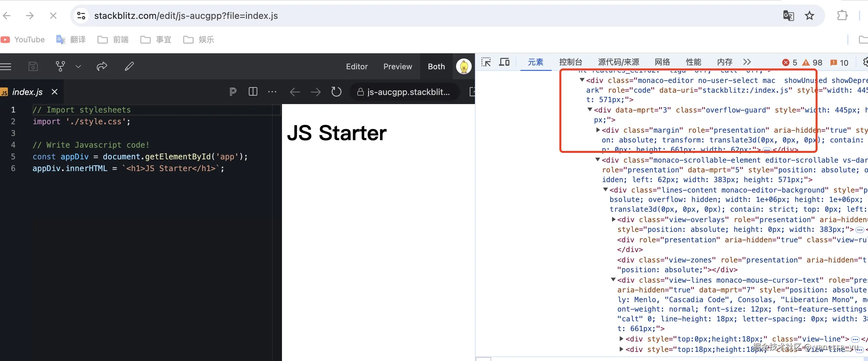Open the 控制台 console tab
This screenshot has width=868, height=361.
[x=570, y=62]
